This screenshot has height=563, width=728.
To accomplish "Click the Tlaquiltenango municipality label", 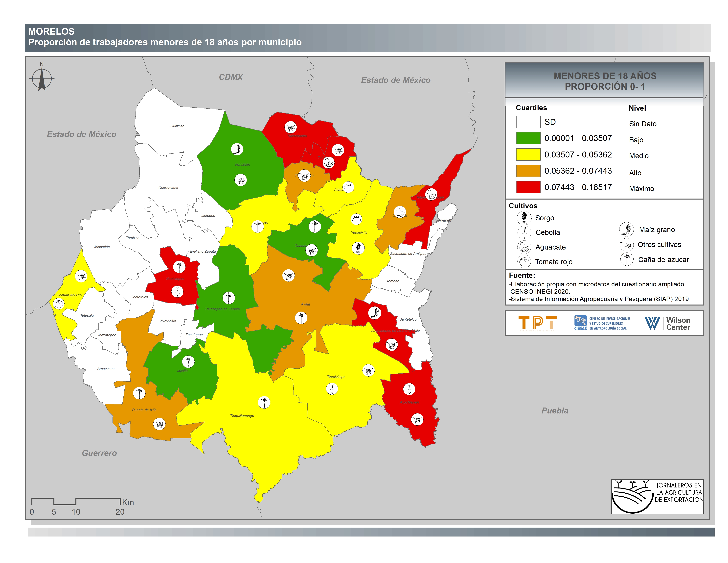I will click(242, 416).
